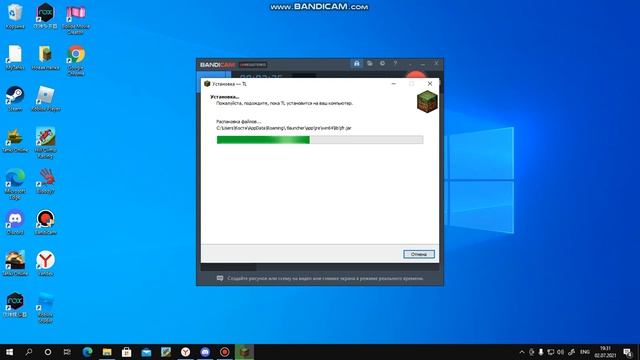Open the video folder icon in the Bandicam toolbar
The height and width of the screenshot is (360, 640).
pos(369,64)
